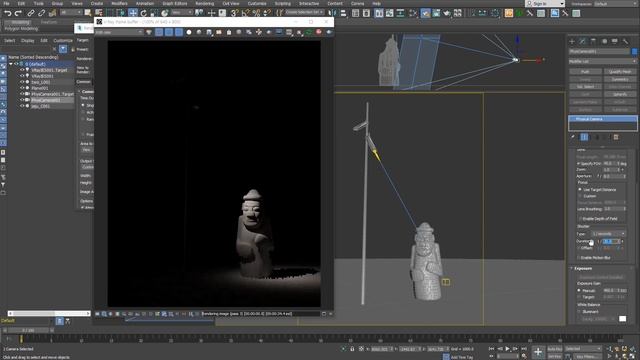Open the Customize menu in Scene Explorer
The height and width of the screenshot is (360, 640).
coord(63,40)
